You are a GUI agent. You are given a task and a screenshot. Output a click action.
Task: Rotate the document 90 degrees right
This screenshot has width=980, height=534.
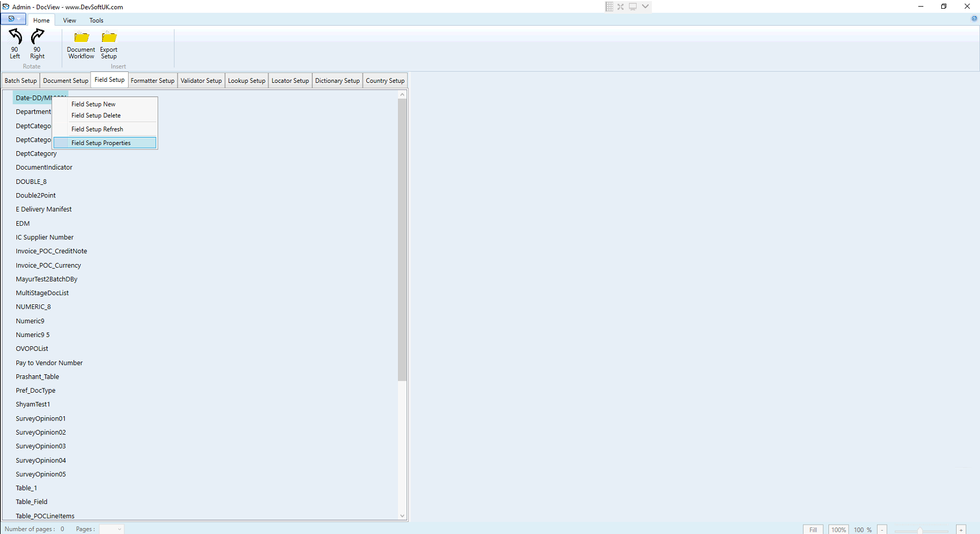[x=37, y=44]
